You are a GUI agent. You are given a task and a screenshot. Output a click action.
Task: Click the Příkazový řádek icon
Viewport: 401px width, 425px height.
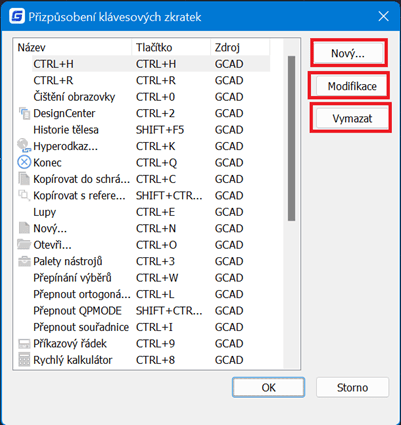pos(24,344)
